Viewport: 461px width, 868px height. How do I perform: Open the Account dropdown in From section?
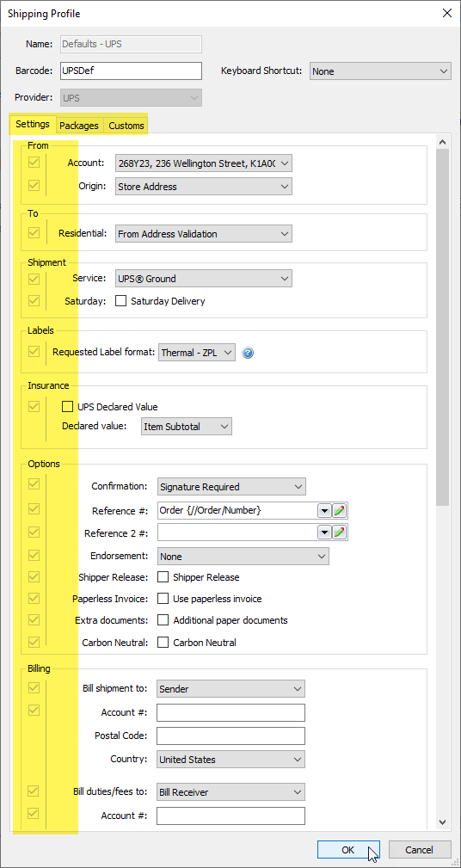[204, 163]
